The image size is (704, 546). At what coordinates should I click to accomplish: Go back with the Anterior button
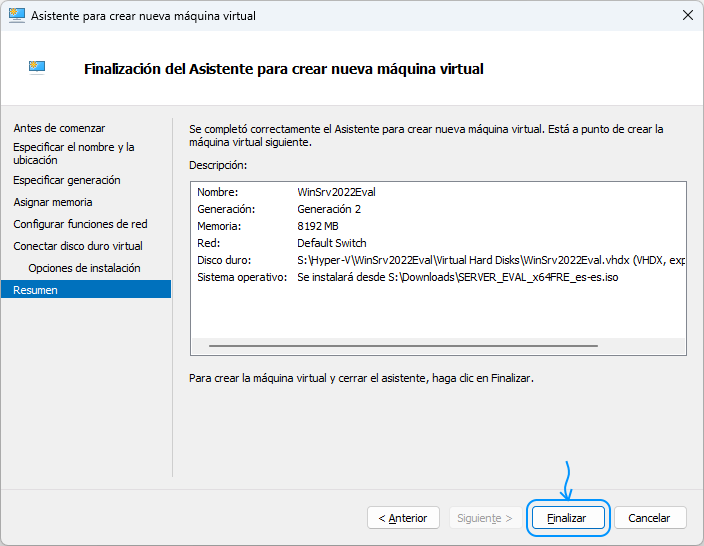403,518
